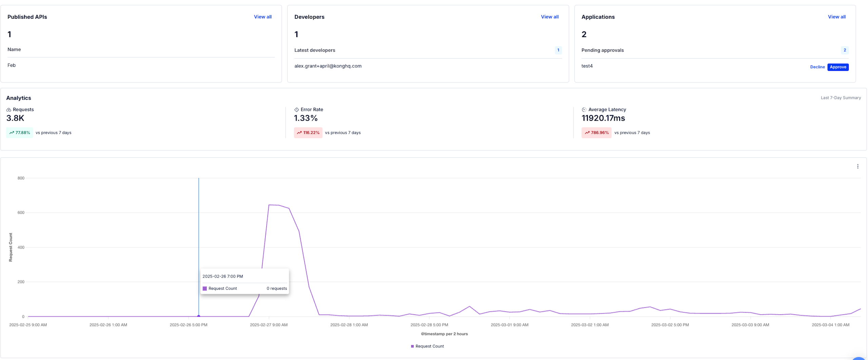The height and width of the screenshot is (360, 868).
Task: Click the green 77.88% trend badge
Action: [20, 133]
